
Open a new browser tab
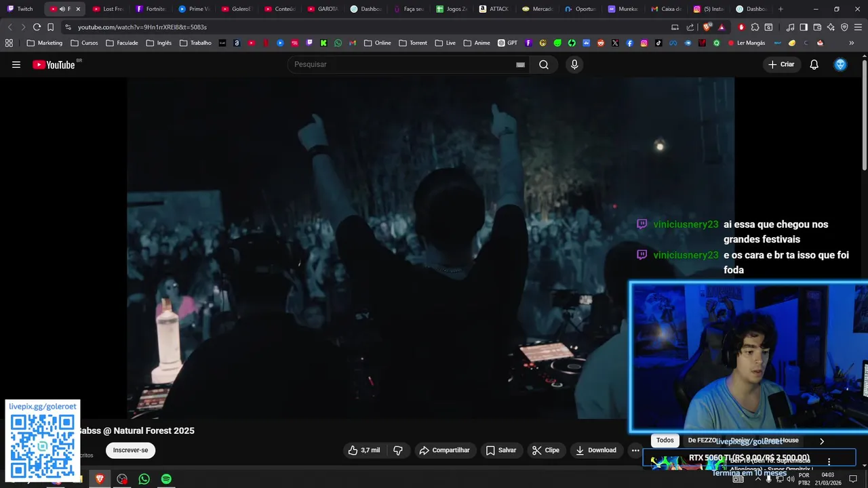(x=781, y=9)
